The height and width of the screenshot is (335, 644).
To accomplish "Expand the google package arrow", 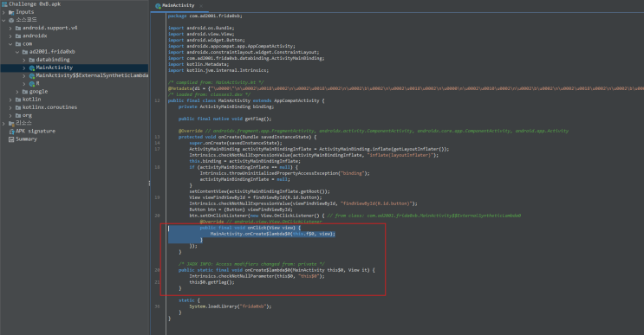I will 17,92.
